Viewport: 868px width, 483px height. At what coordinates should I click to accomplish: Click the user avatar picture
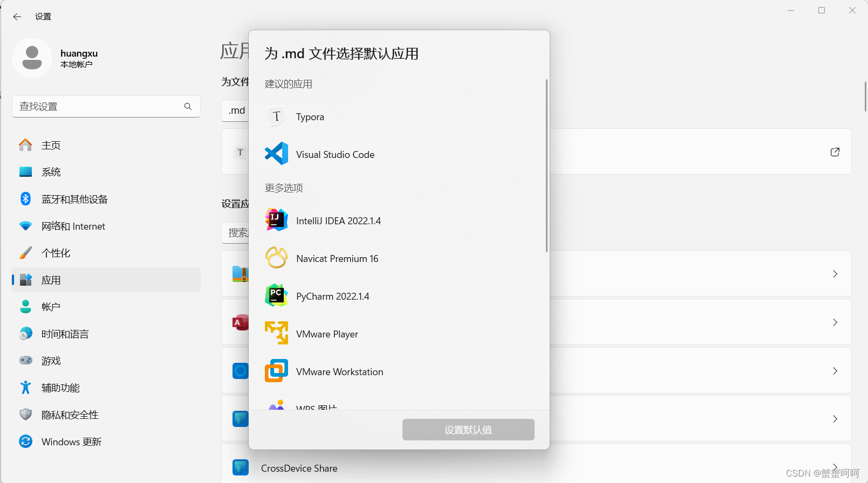[x=32, y=58]
